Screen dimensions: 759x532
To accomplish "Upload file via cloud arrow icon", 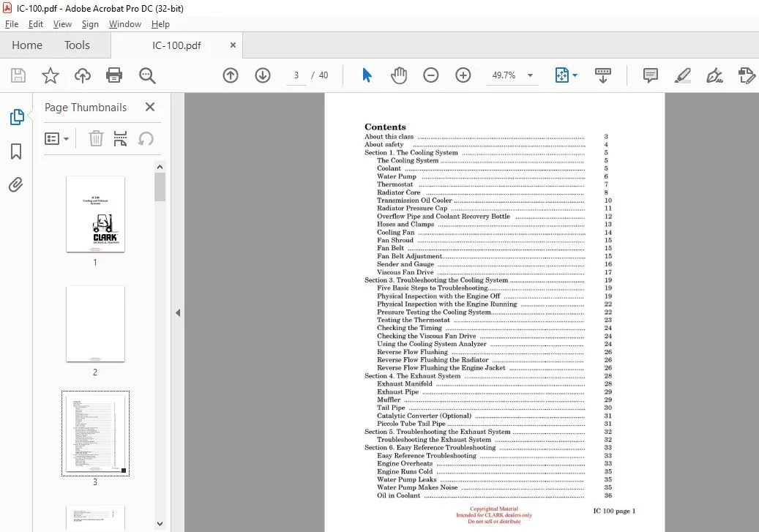I will click(x=82, y=75).
